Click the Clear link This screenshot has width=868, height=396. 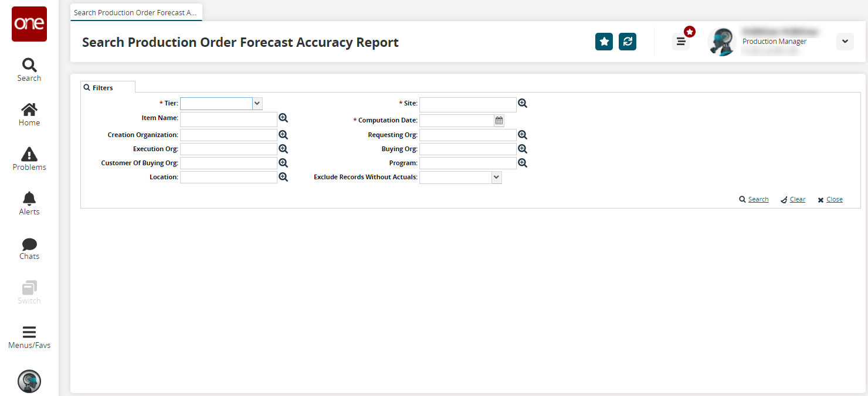click(x=797, y=200)
